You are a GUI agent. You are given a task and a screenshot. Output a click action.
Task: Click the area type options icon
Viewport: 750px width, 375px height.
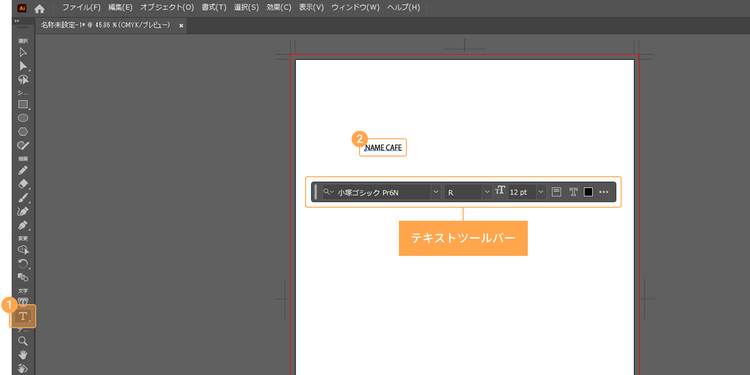click(556, 192)
